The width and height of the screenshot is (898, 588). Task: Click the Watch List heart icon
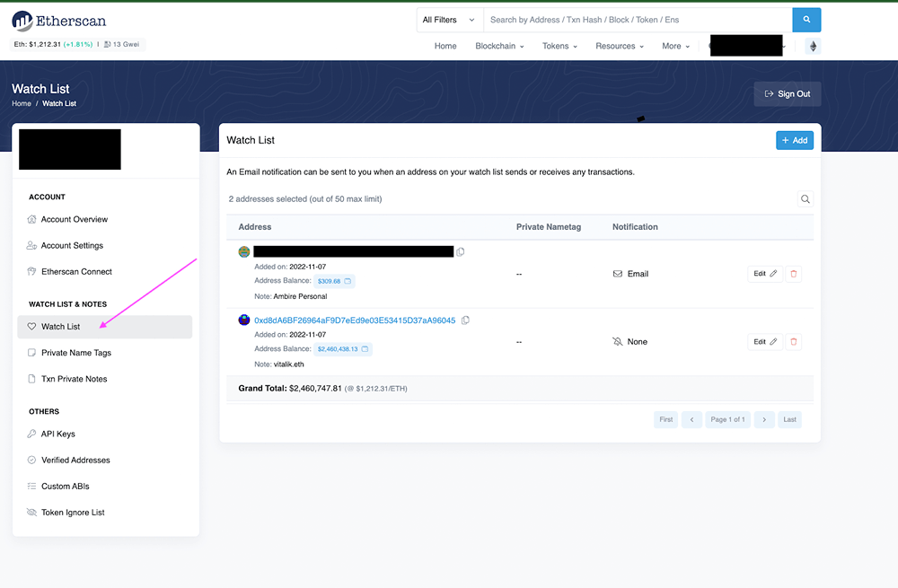pyautogui.click(x=31, y=327)
